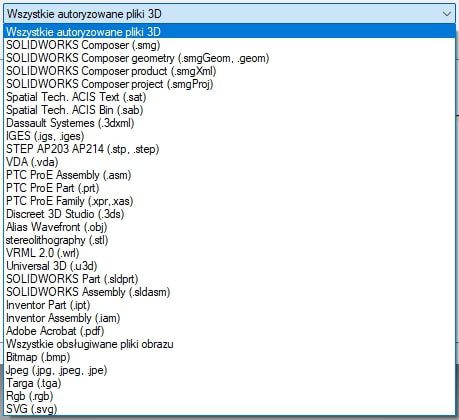Select Adobe Acrobat (.pdf) format
459x420 pixels.
tap(229, 331)
